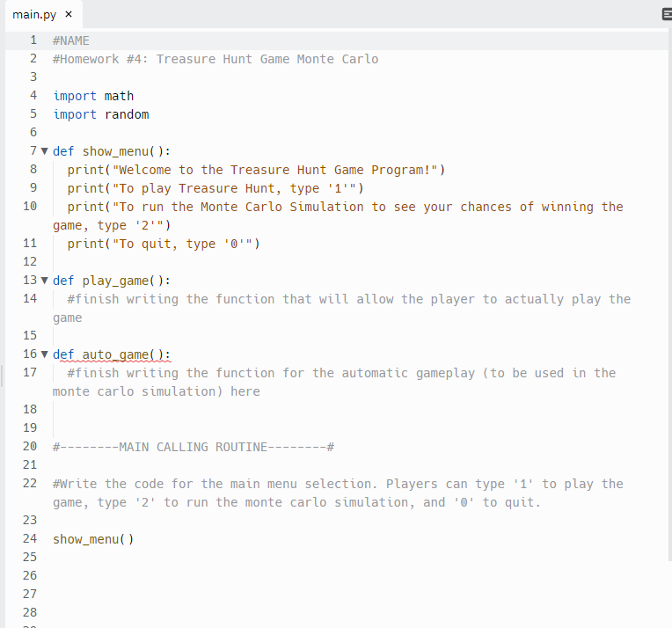The width and height of the screenshot is (672, 628).
Task: Click the '#NAME' comment on line 1
Action: pos(71,40)
